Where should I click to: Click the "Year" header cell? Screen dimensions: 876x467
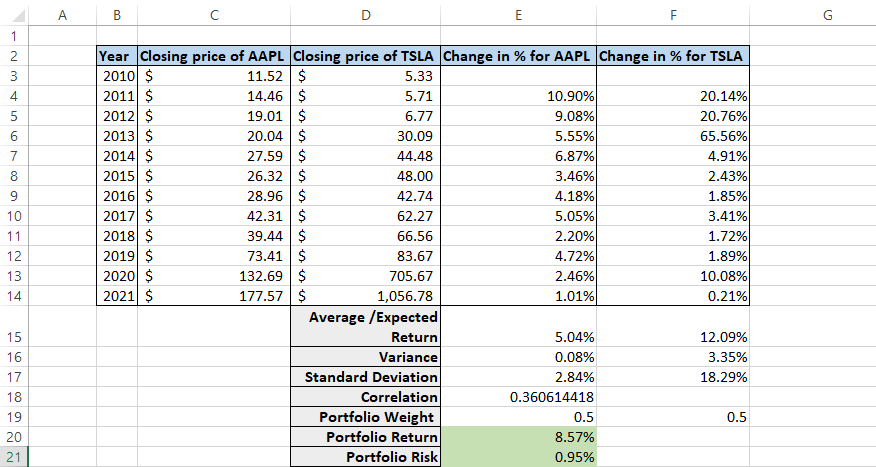[x=117, y=56]
